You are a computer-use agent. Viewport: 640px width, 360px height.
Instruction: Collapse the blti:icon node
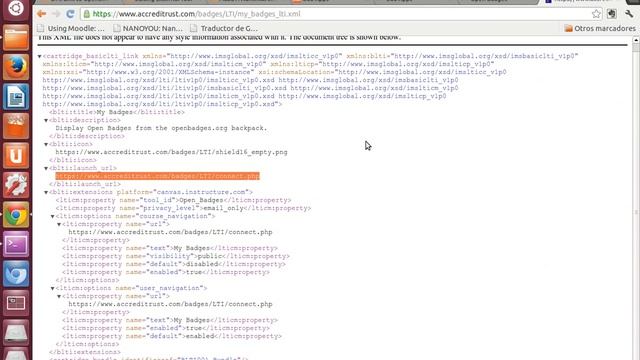tap(46, 144)
